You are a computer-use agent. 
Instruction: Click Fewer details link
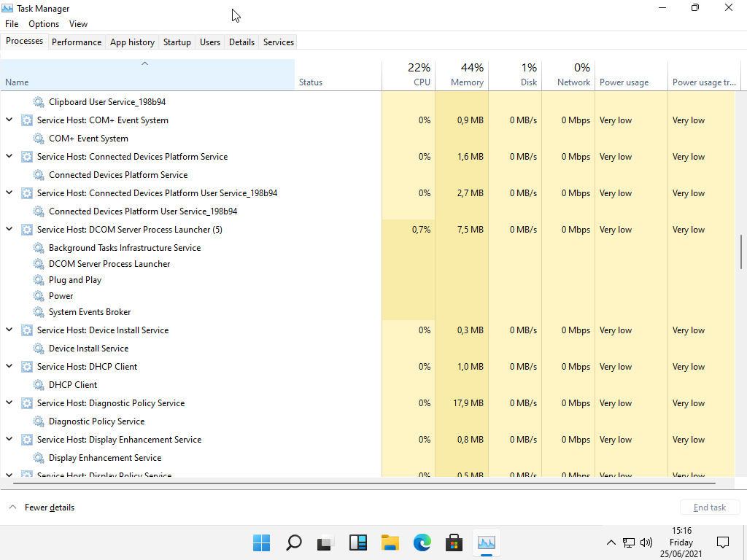(49, 507)
